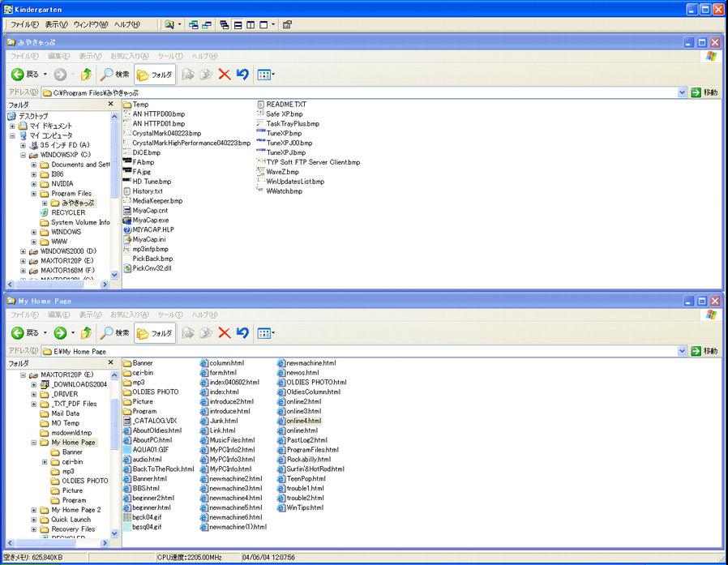Viewport: 728px width, 565px height.
Task: Toggle フォルダ pane button in みやきゃっぷ window
Action: (155, 75)
